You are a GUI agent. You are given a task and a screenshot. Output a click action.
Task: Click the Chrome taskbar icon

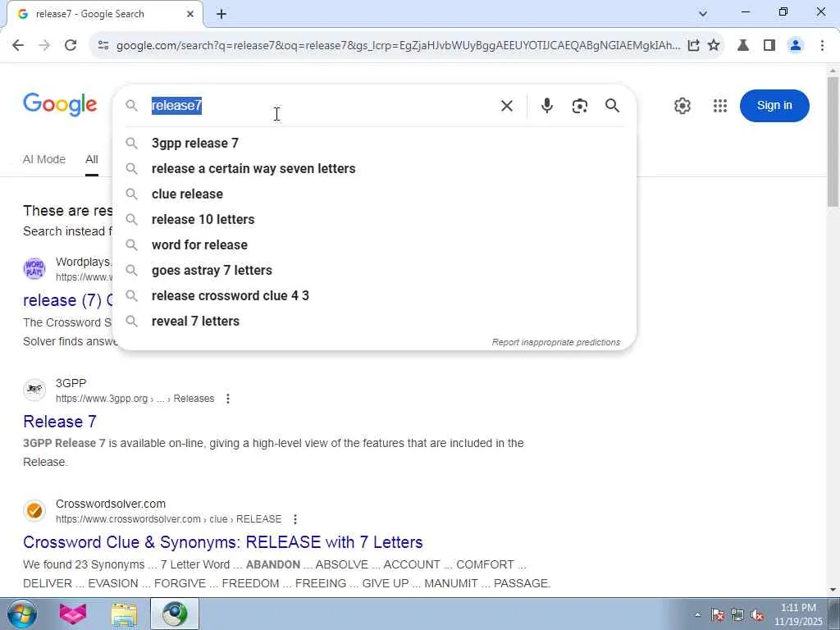point(175,614)
